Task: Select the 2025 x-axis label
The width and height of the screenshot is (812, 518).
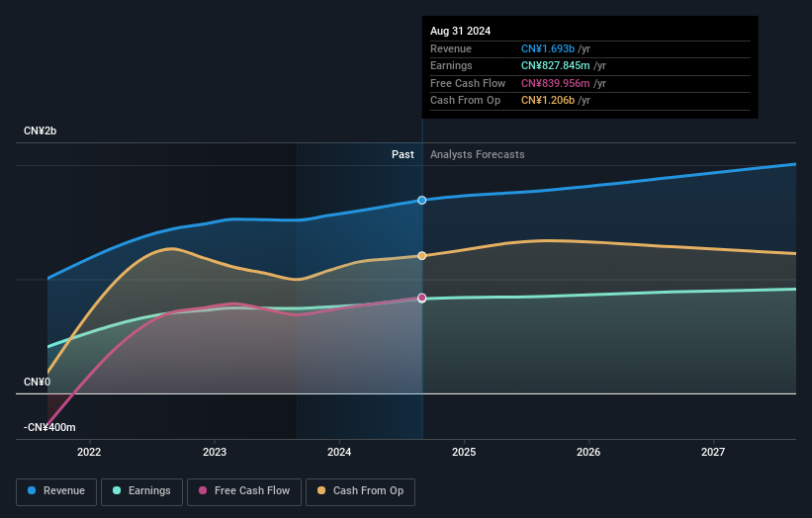Action: click(464, 453)
